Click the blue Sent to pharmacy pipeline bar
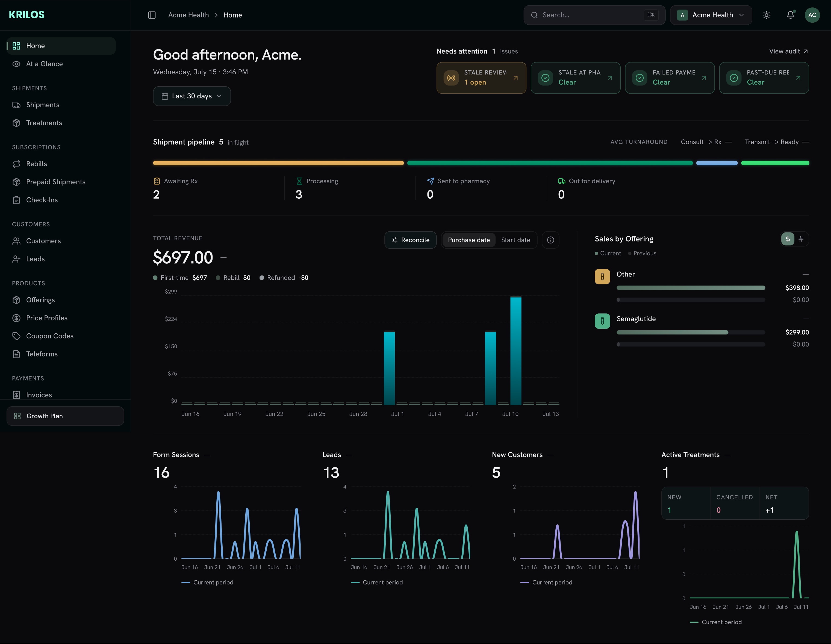Viewport: 831px width, 644px height. click(717, 163)
